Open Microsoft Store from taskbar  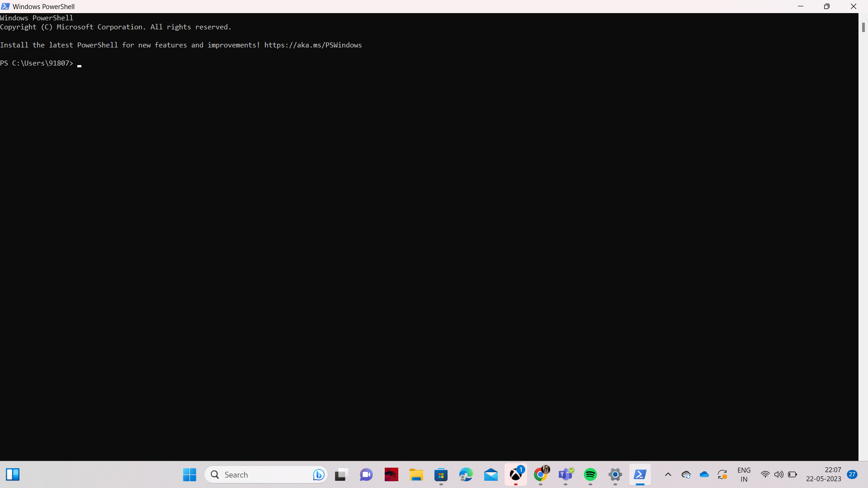pos(441,474)
